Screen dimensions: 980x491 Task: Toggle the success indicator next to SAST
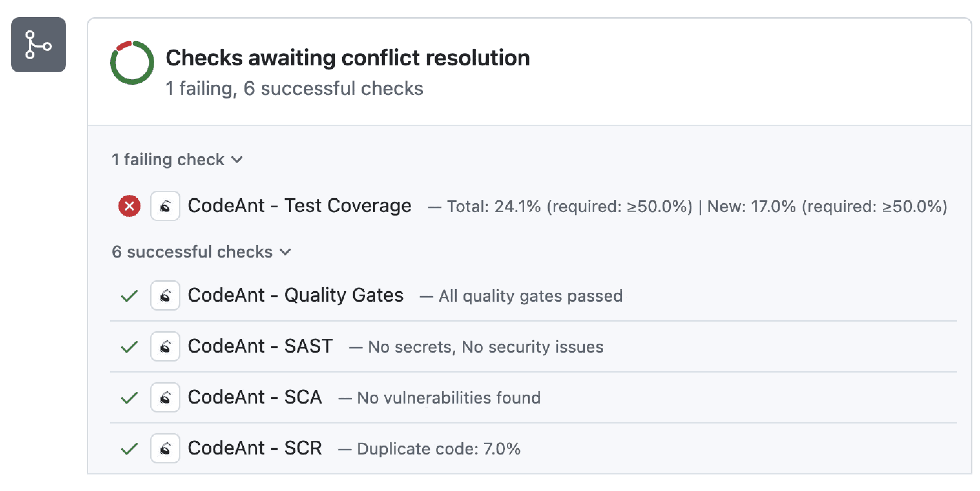point(129,346)
